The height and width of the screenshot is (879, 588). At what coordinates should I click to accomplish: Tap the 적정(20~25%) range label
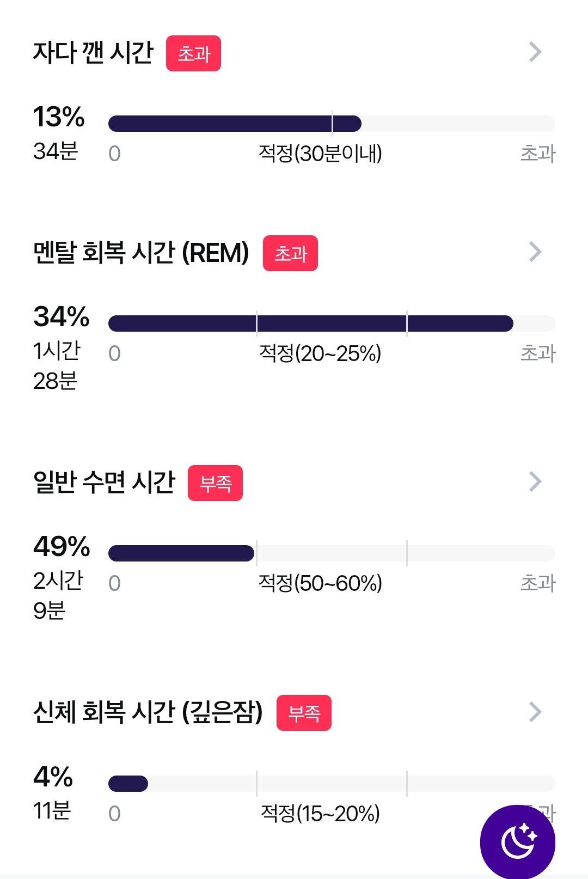(320, 353)
